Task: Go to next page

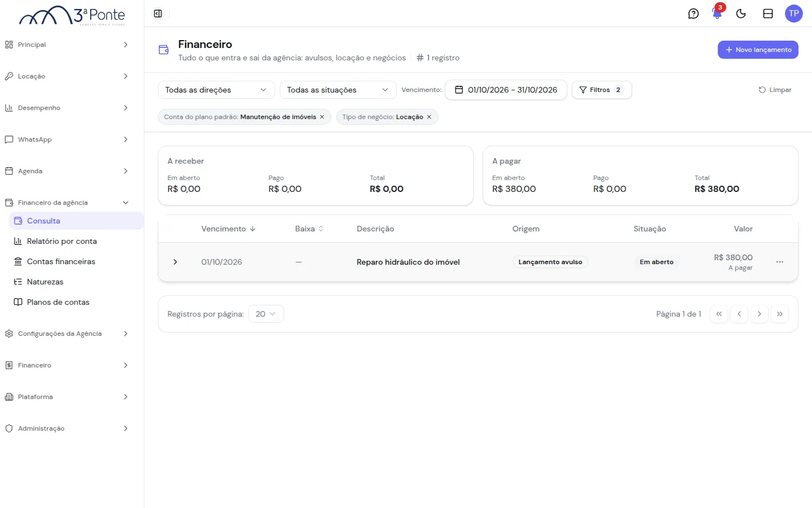Action: (760, 314)
